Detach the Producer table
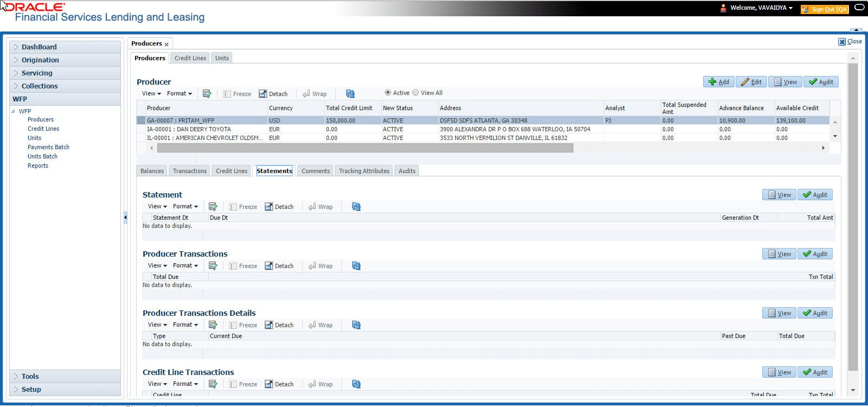 [273, 94]
